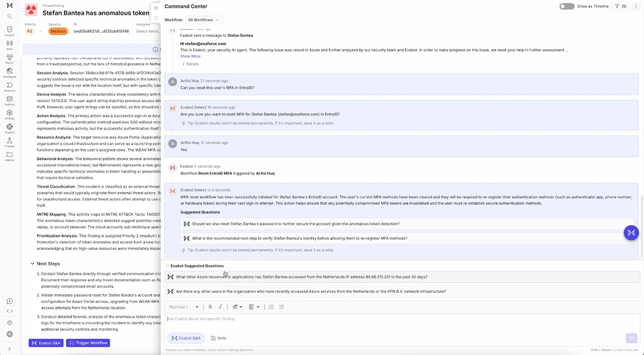Click the floating Exabot assistant button

[631, 232]
